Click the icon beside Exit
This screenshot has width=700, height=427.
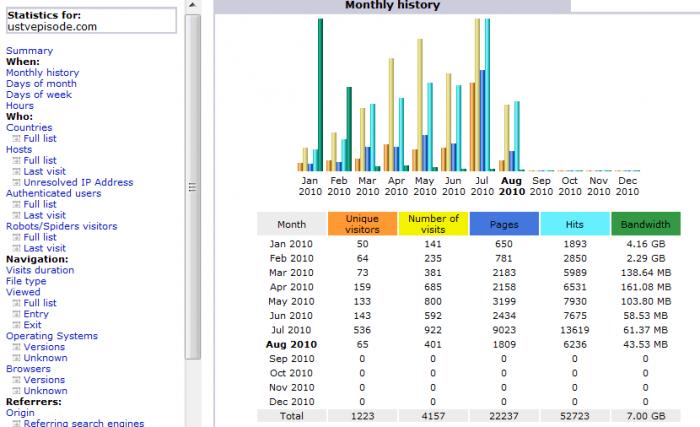[17, 325]
